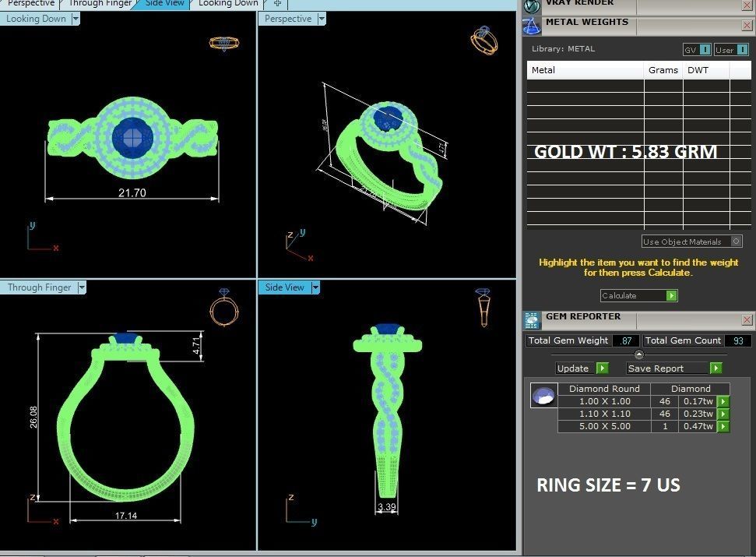Click the Calculate button
756x557 pixels.
click(x=639, y=295)
